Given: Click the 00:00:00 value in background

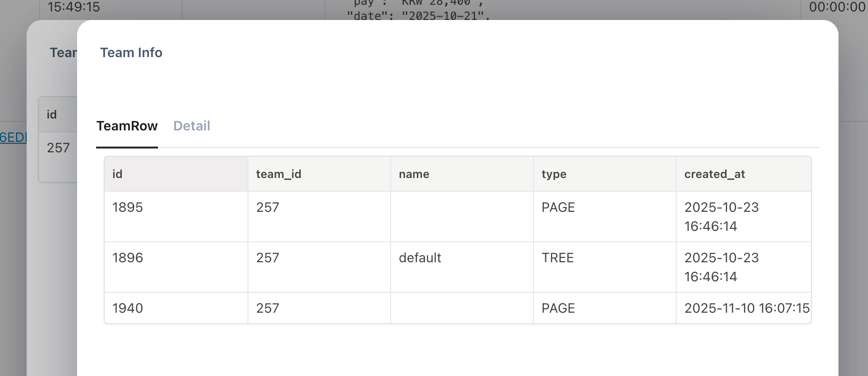Looking at the screenshot, I should pyautogui.click(x=837, y=7).
